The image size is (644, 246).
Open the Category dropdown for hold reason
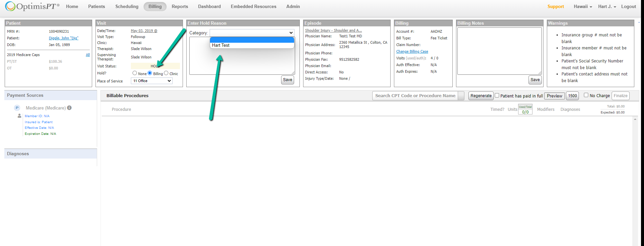[252, 33]
